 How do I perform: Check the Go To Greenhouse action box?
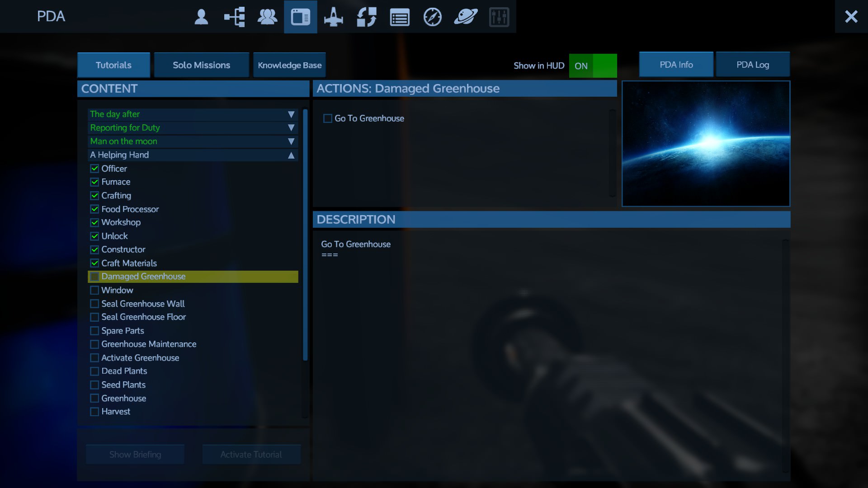click(328, 118)
